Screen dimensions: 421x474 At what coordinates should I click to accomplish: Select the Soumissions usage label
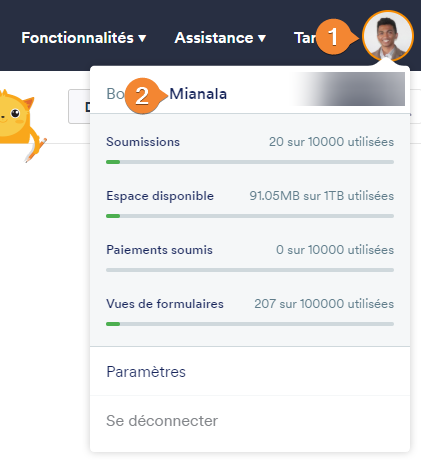click(143, 142)
